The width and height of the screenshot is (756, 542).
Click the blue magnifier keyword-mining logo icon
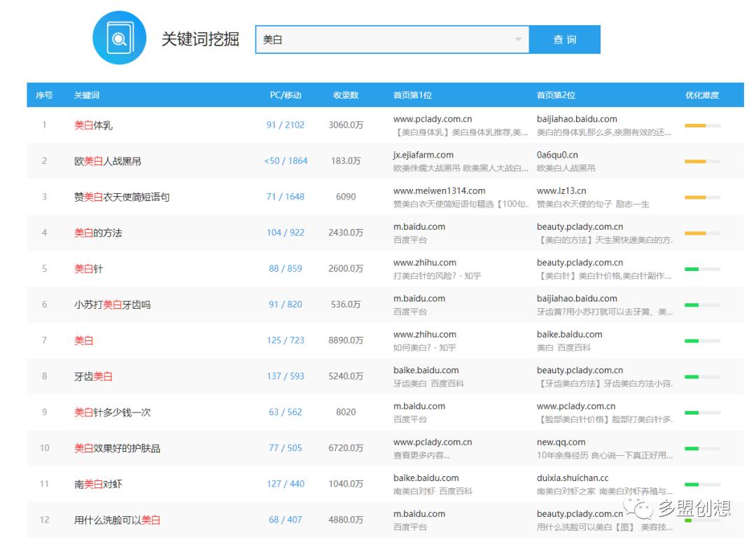[120, 39]
